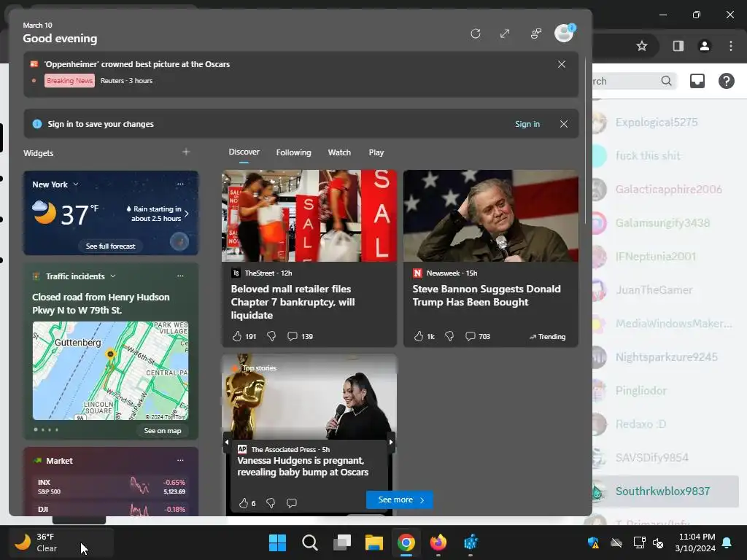Image resolution: width=747 pixels, height=560 pixels.
Task: Open the taskbar weather widget button
Action: coord(61,542)
